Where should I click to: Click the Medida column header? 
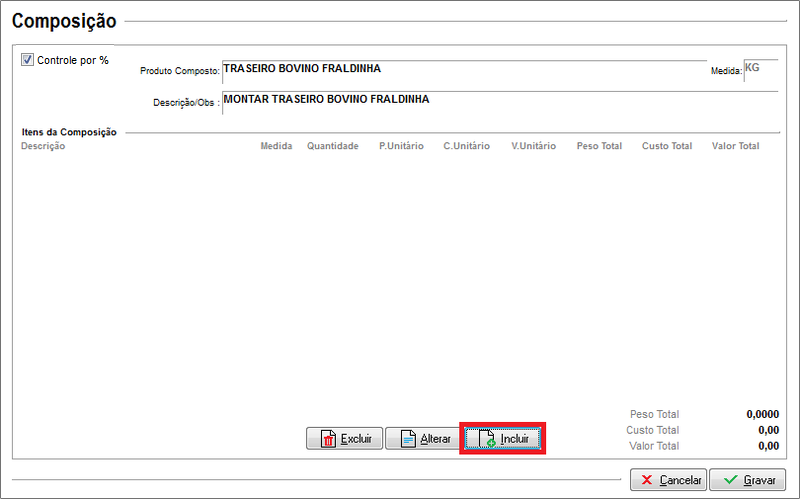click(276, 146)
